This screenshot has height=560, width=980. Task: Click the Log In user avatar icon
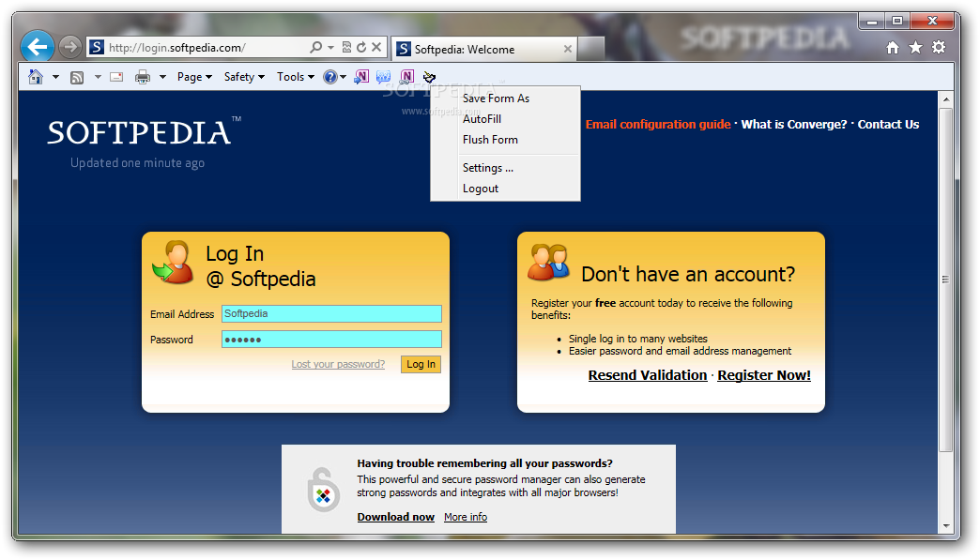click(173, 263)
